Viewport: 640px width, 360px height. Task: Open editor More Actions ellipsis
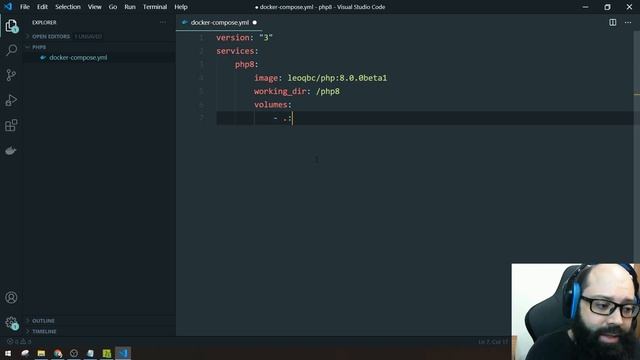[628, 22]
